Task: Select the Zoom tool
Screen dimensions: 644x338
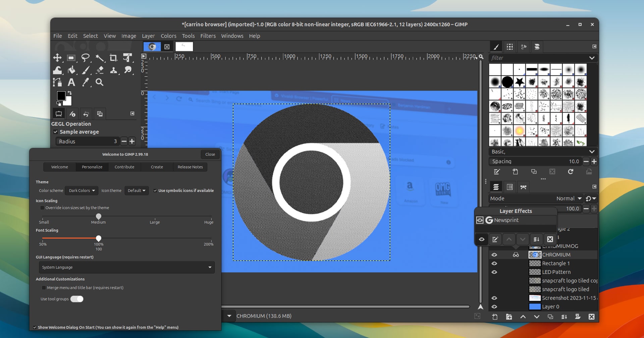Action: click(x=100, y=82)
